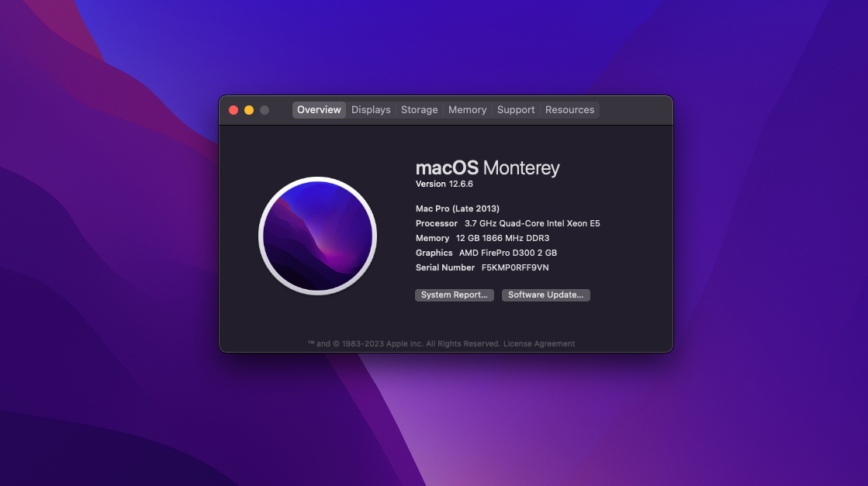Click the greyed-out zoom window button

pos(265,110)
